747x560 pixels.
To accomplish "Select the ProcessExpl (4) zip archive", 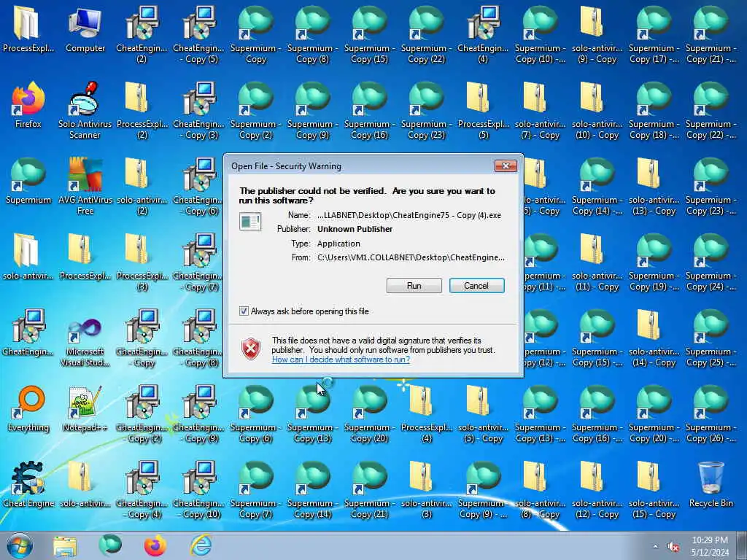I will coord(426,414).
